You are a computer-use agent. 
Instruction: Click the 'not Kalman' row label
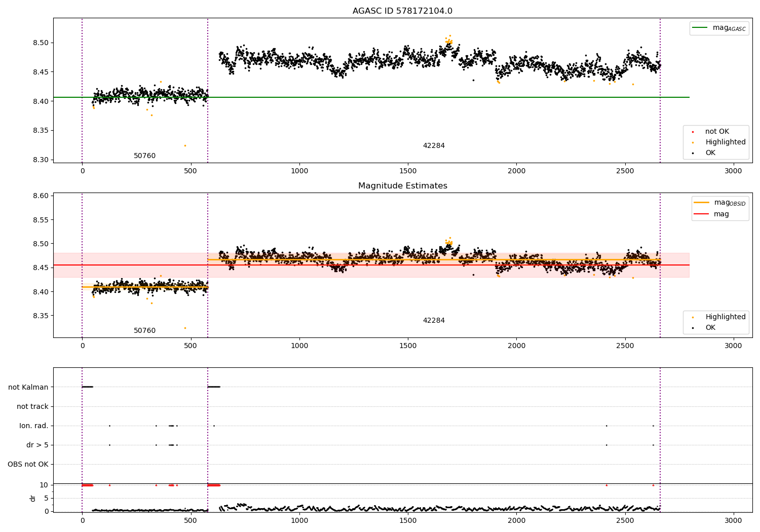[28, 387]
